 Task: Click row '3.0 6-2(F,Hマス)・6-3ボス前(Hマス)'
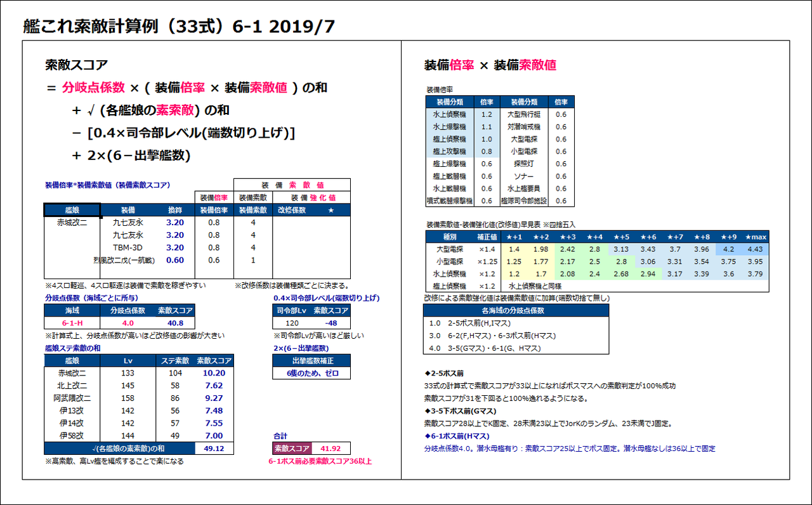pos(516,336)
